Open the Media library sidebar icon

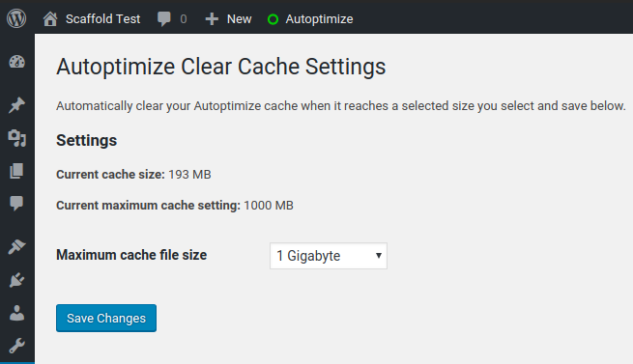point(17,138)
